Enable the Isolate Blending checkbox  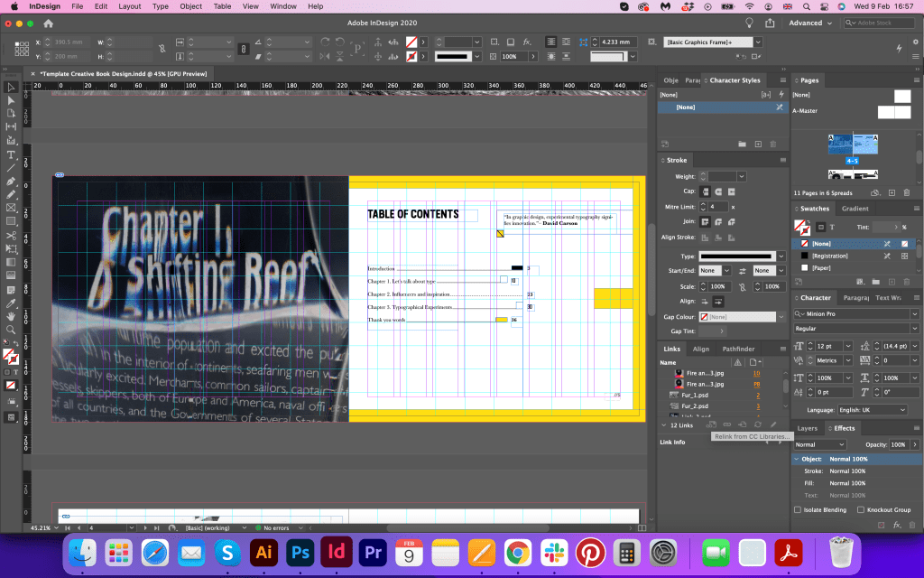pos(798,509)
